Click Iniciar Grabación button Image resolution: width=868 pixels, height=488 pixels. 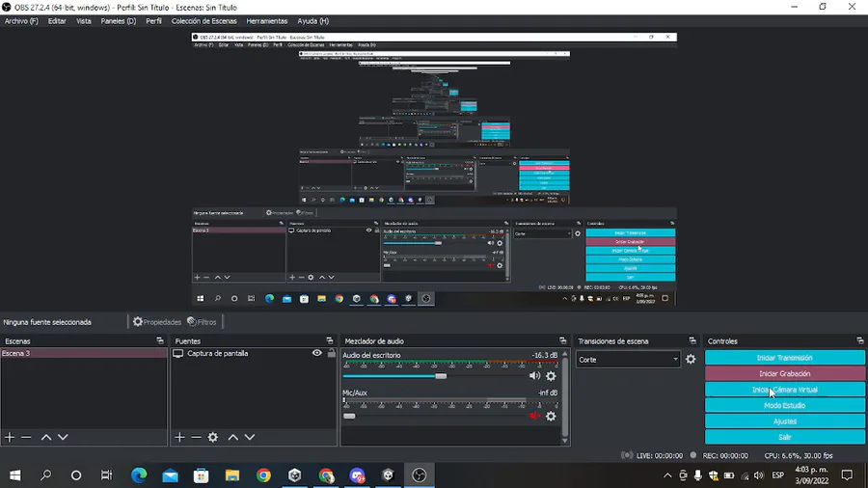coord(784,373)
